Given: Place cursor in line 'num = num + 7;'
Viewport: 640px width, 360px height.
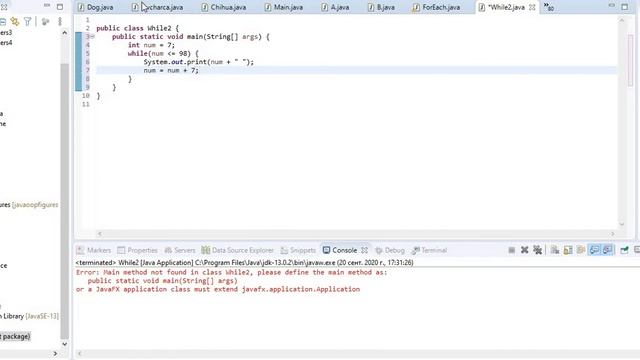Looking at the screenshot, I should click(x=171, y=71).
